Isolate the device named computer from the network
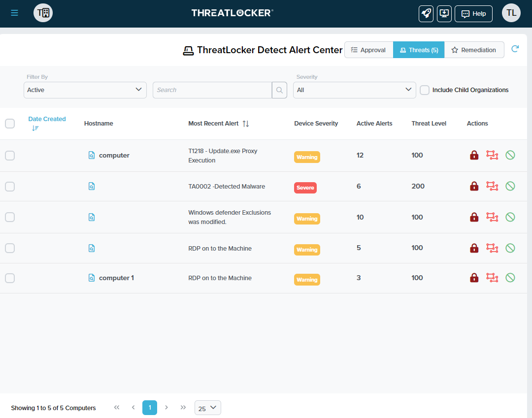This screenshot has width=532, height=418. click(x=492, y=155)
